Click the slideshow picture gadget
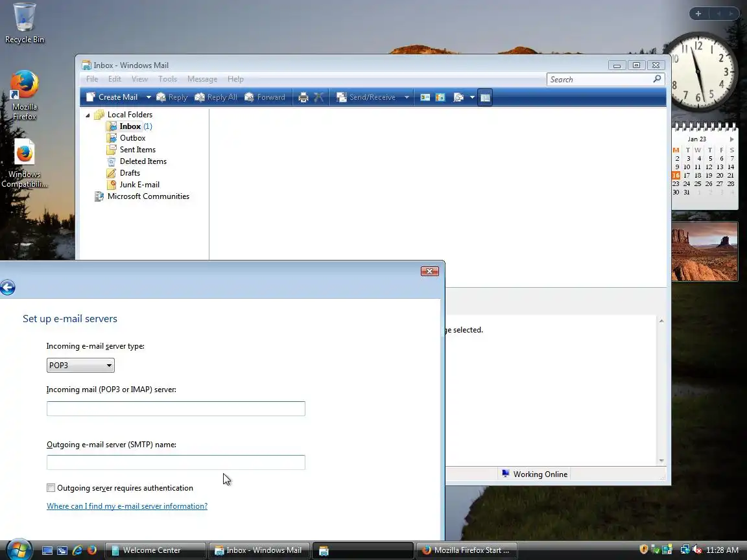 click(705, 251)
